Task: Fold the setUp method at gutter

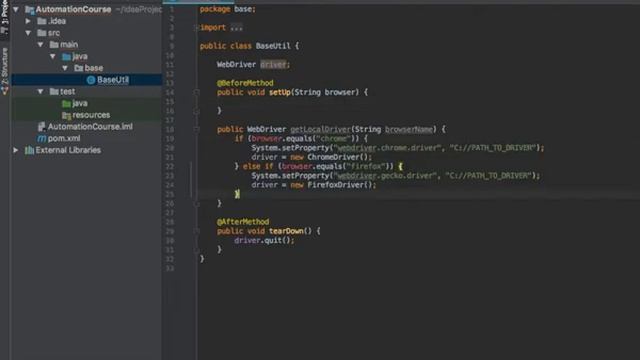Action: [x=196, y=92]
